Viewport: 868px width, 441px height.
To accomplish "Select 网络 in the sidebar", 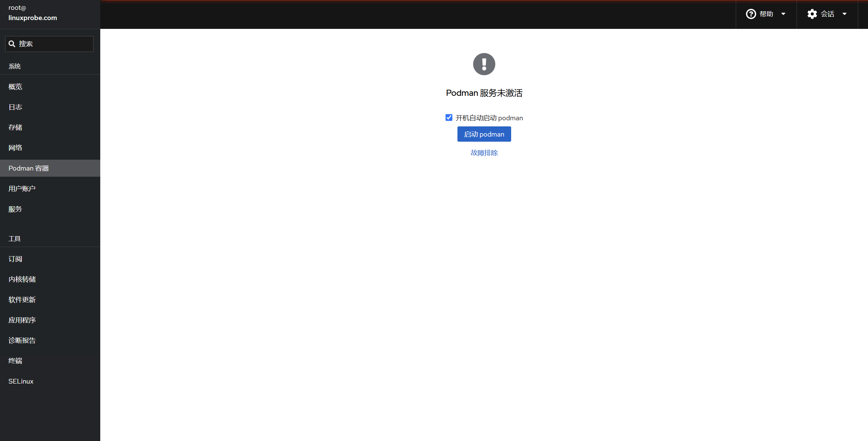I will point(15,148).
